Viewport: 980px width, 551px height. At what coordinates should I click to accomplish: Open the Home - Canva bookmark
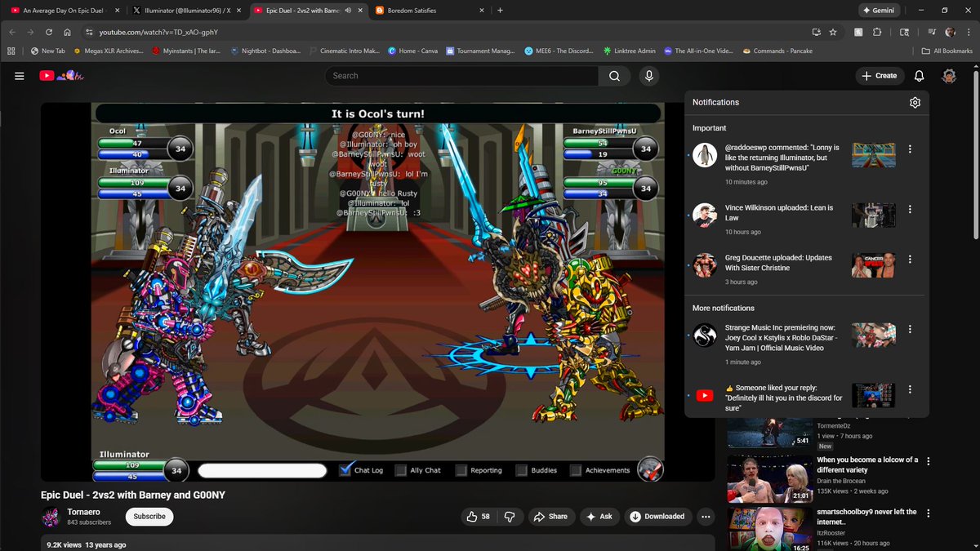point(412,51)
